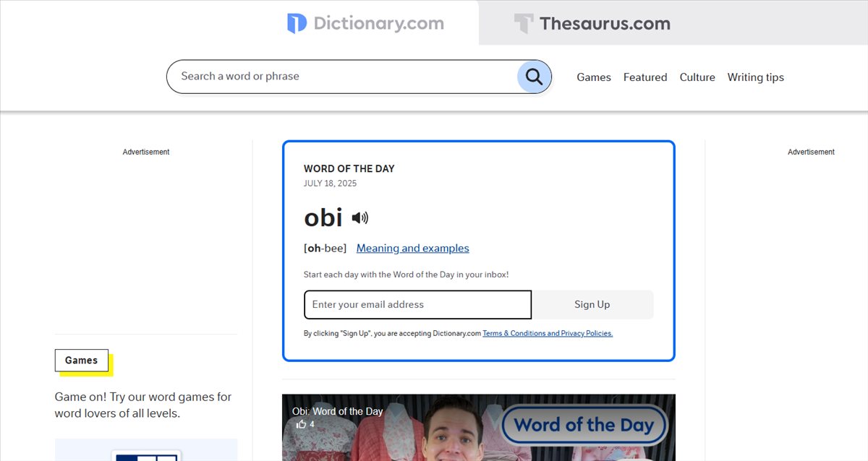
Task: Click the word 'obi' heading
Action: point(323,217)
